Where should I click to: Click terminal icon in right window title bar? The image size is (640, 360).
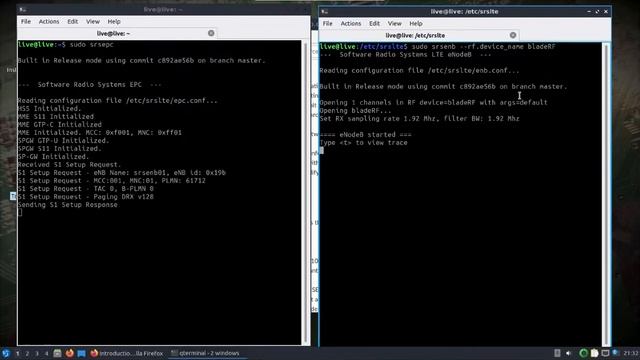coord(324,12)
